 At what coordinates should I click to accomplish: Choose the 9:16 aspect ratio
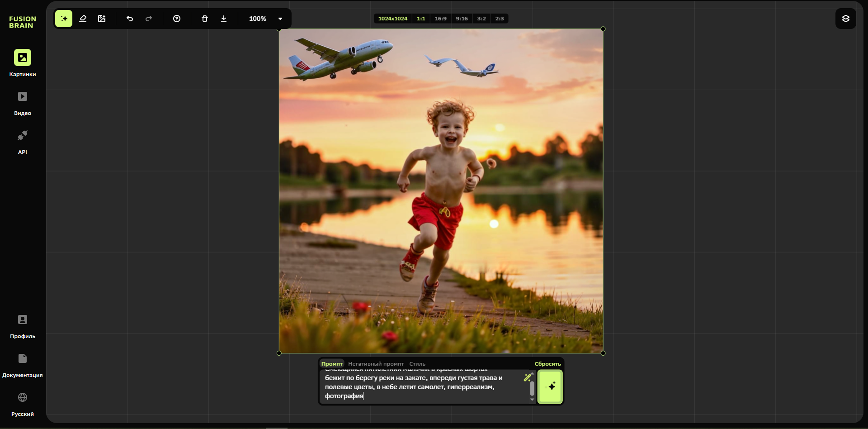[x=462, y=19]
